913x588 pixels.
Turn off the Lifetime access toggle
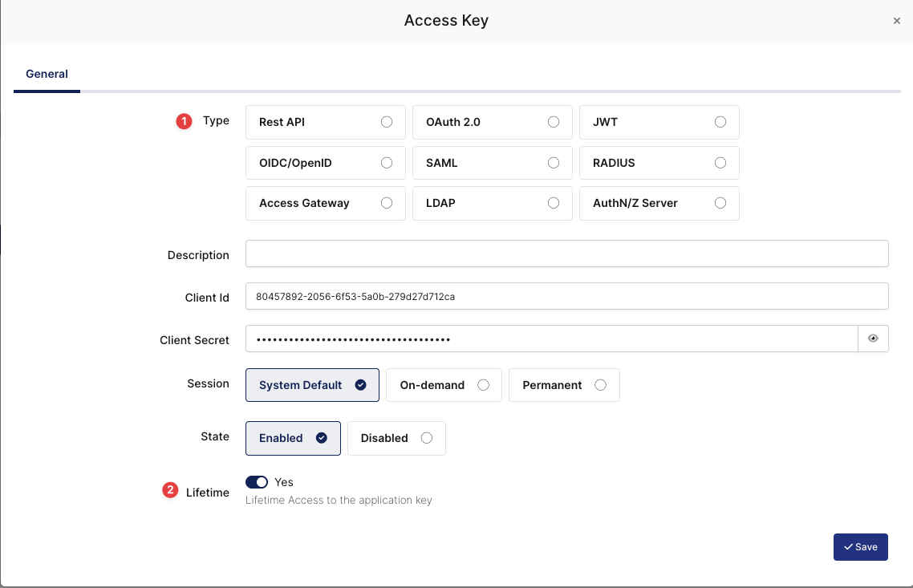point(257,481)
